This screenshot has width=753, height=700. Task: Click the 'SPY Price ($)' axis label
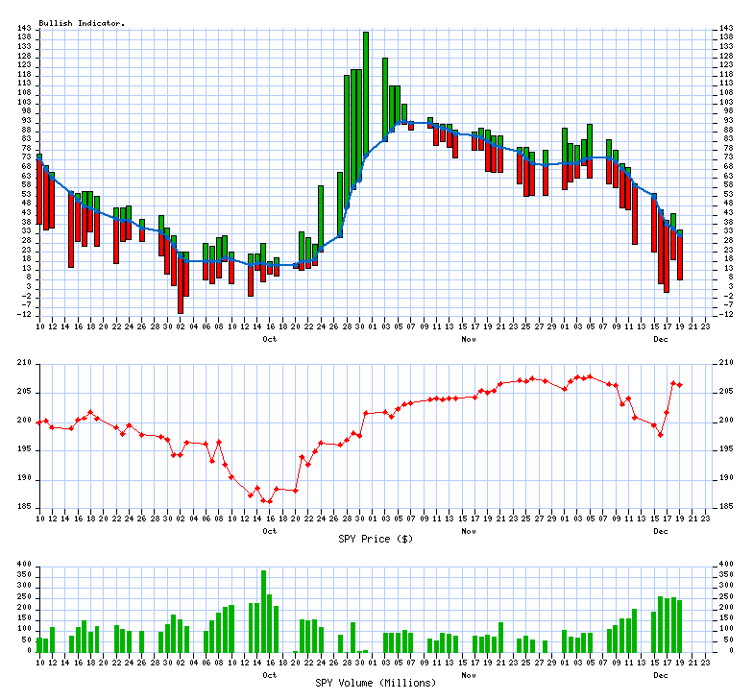point(376,539)
